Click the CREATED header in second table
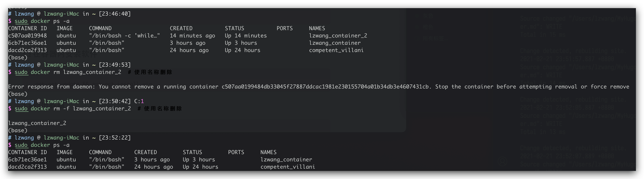Image resolution: width=644 pixels, height=179 pixels. coord(145,152)
